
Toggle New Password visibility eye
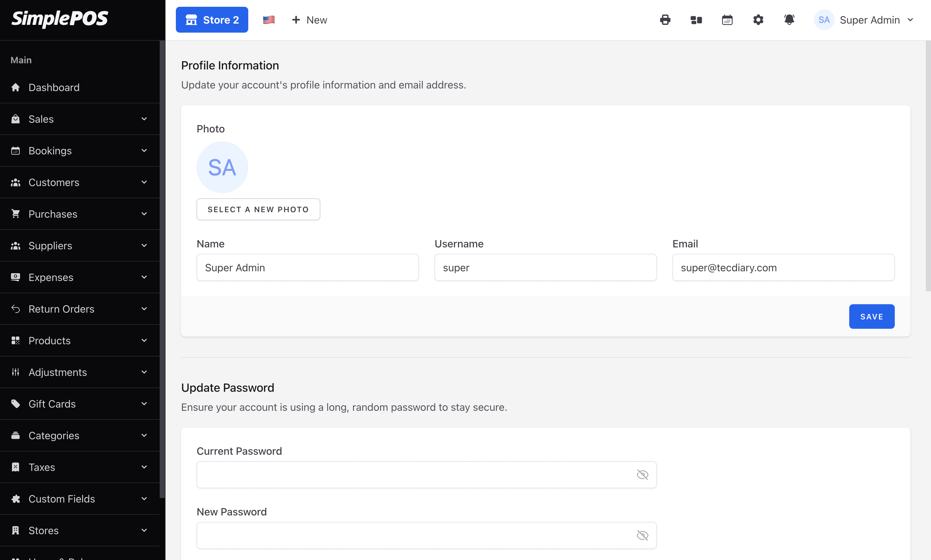pyautogui.click(x=642, y=535)
